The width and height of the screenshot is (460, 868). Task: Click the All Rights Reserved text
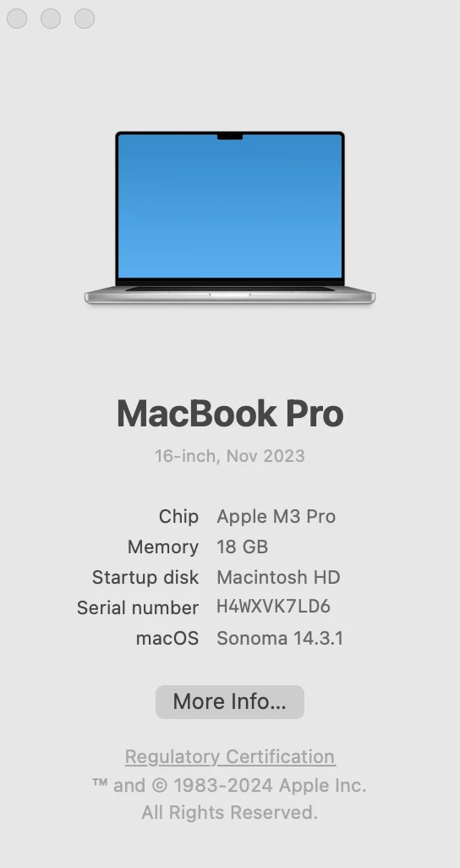click(x=230, y=812)
